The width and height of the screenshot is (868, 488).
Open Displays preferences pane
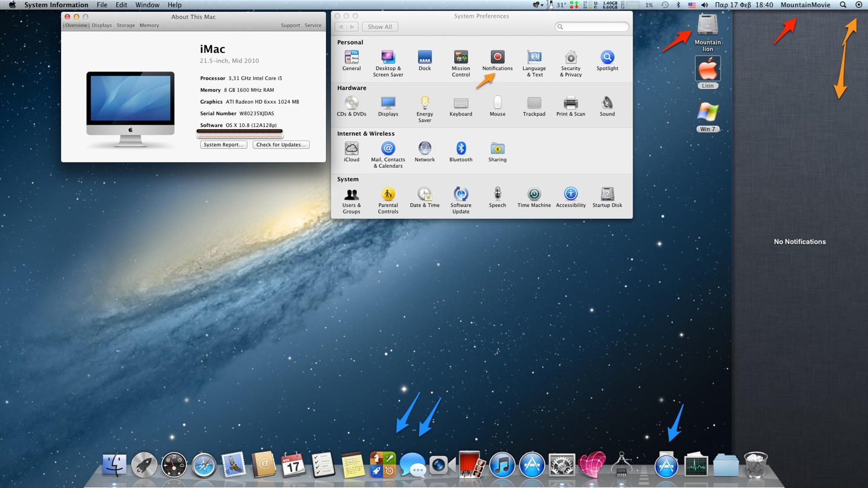pyautogui.click(x=388, y=106)
